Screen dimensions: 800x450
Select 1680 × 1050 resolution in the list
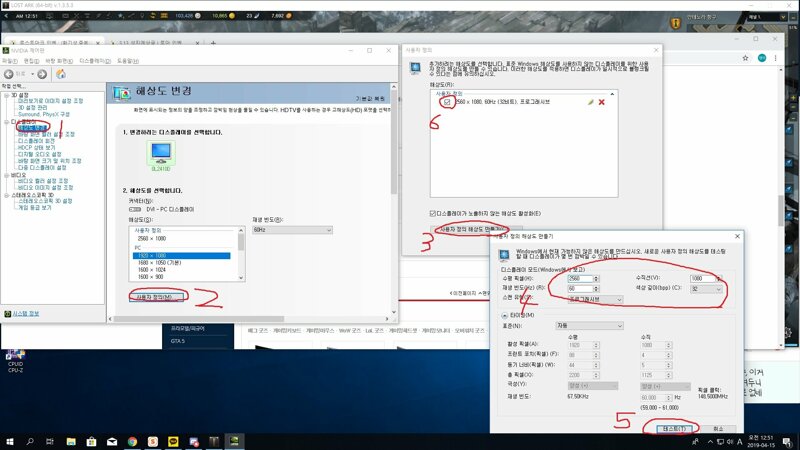(x=159, y=263)
